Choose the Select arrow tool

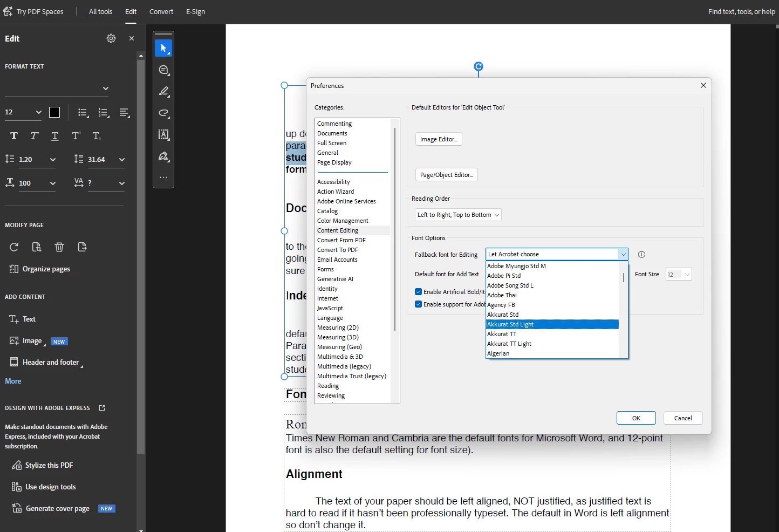[x=163, y=48]
